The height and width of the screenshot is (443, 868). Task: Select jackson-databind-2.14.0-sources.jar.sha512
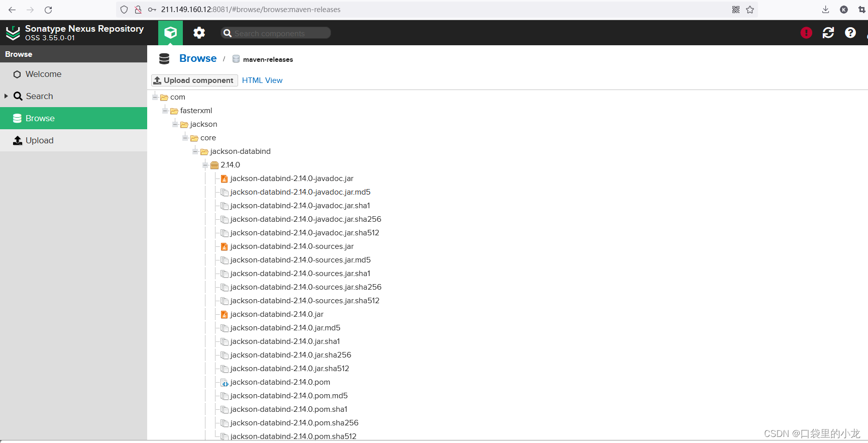point(305,301)
